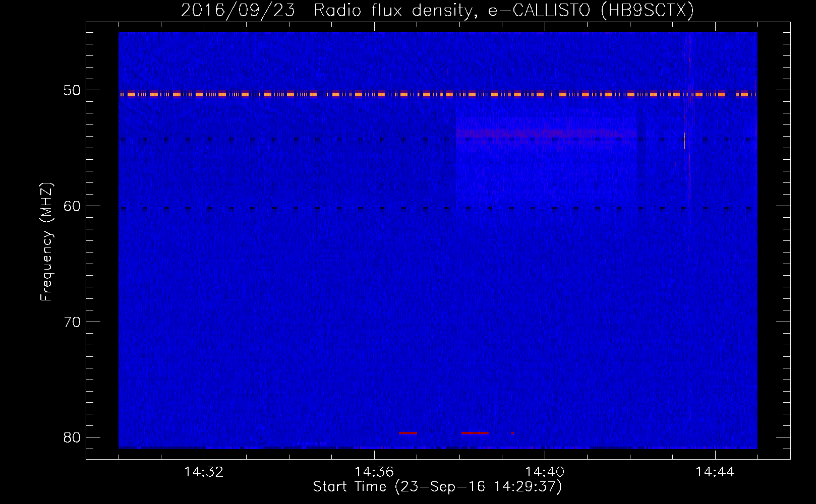Click the orange interference line near 50 MHz
The height and width of the screenshot is (504, 816).
point(438,94)
